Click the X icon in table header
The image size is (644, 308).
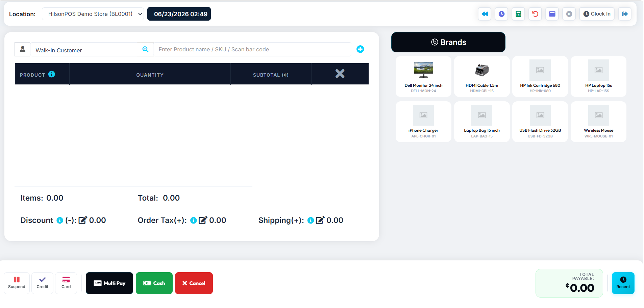(340, 74)
